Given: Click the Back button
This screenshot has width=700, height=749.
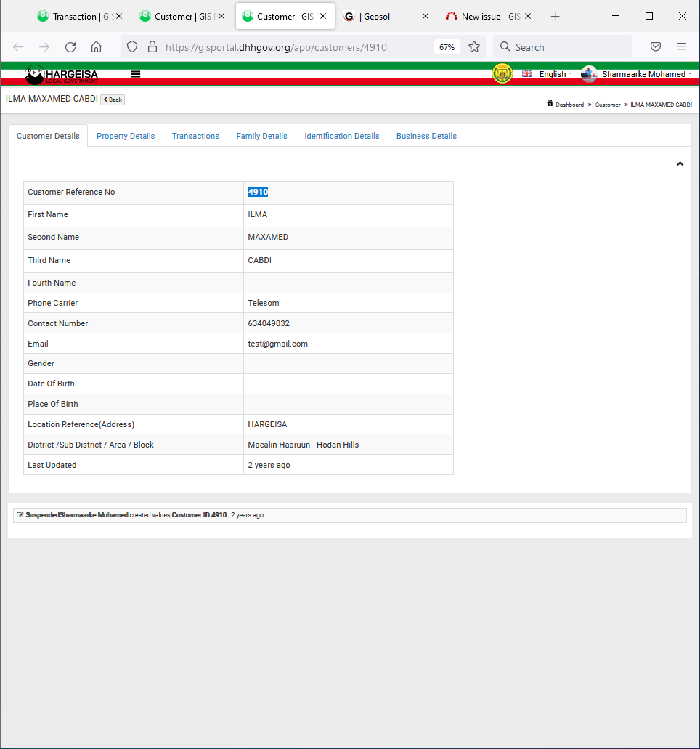Looking at the screenshot, I should click(113, 100).
